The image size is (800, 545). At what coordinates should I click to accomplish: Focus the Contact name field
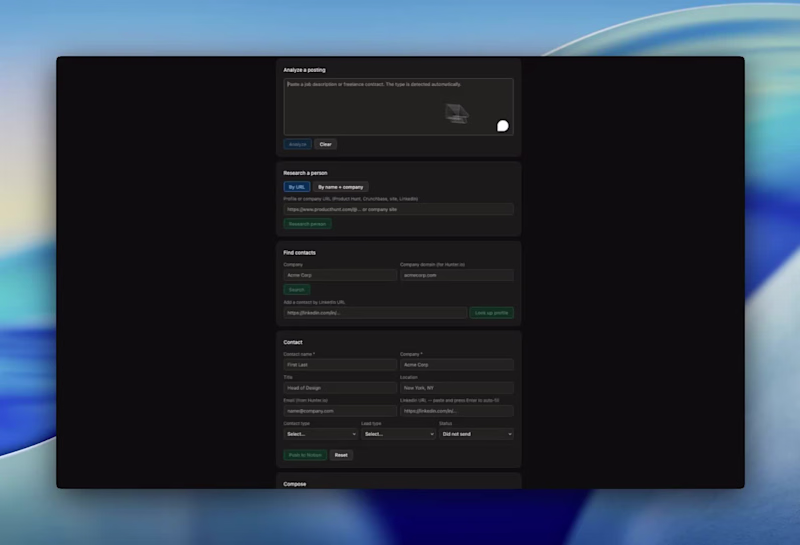[340, 365]
